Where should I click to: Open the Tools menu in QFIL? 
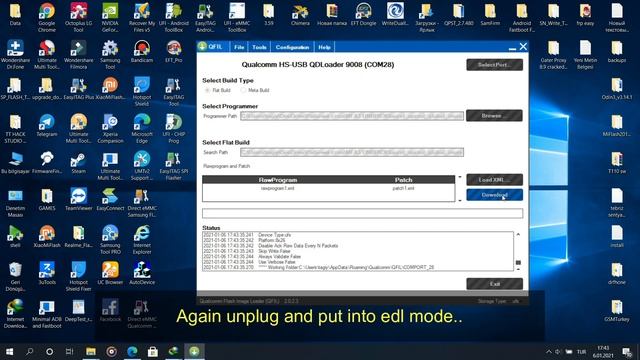259,47
